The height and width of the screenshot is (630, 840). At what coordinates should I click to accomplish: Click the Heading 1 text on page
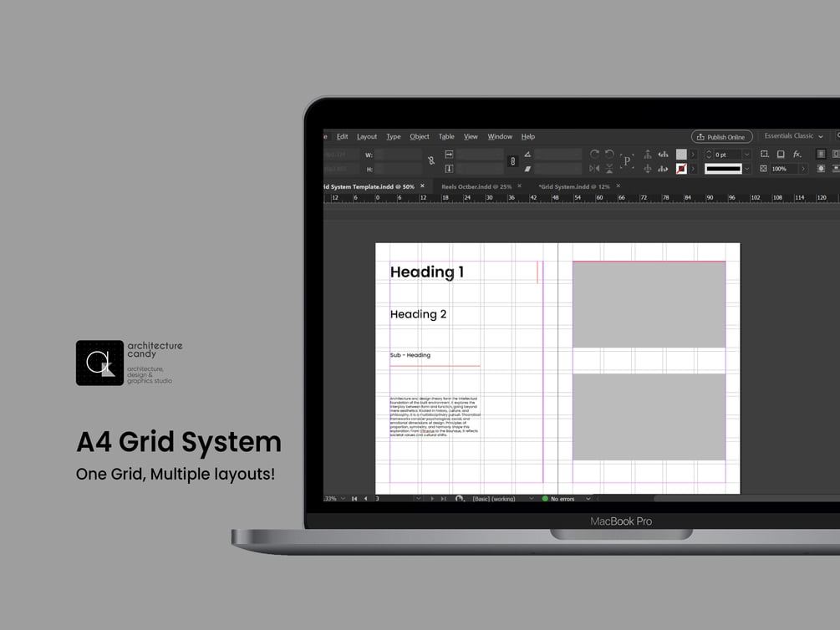(427, 272)
